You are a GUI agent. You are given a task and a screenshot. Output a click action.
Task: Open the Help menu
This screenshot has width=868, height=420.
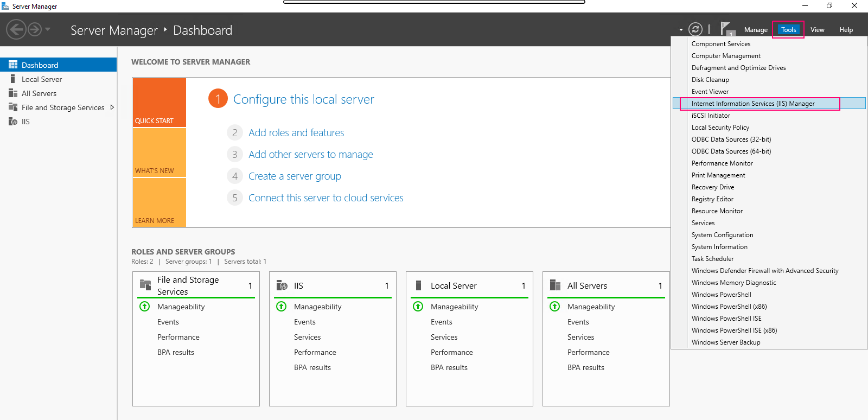[x=846, y=30]
